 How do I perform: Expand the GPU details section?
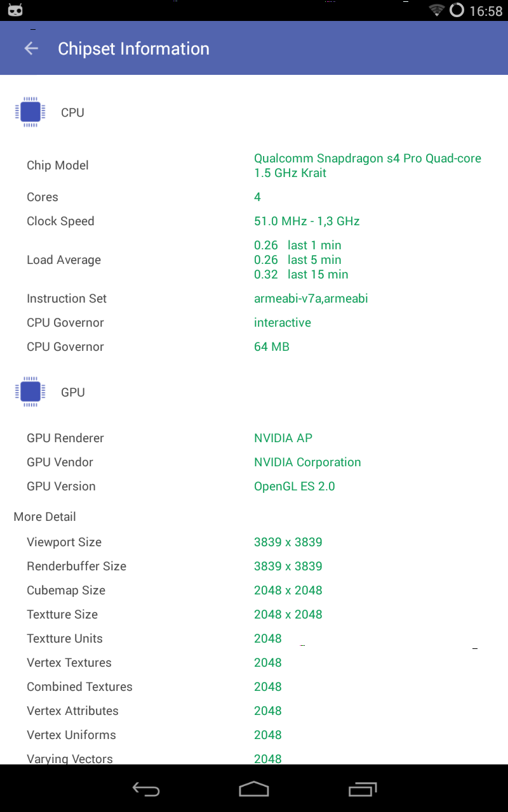click(x=72, y=392)
